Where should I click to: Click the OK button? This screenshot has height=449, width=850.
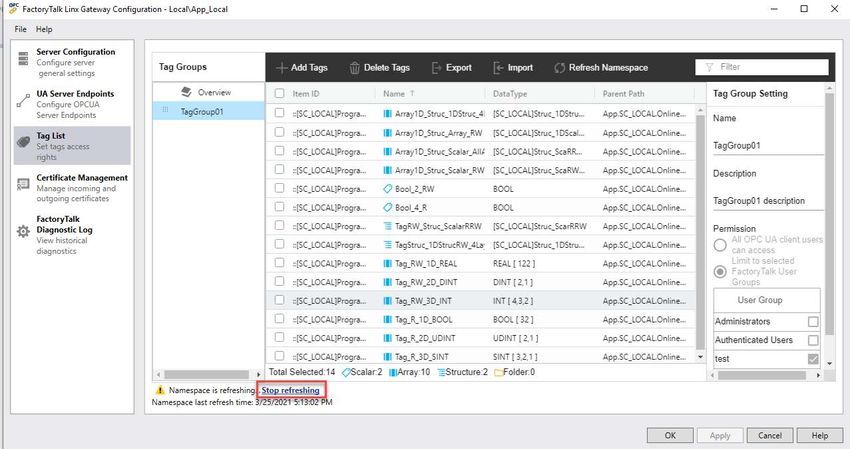tap(670, 435)
